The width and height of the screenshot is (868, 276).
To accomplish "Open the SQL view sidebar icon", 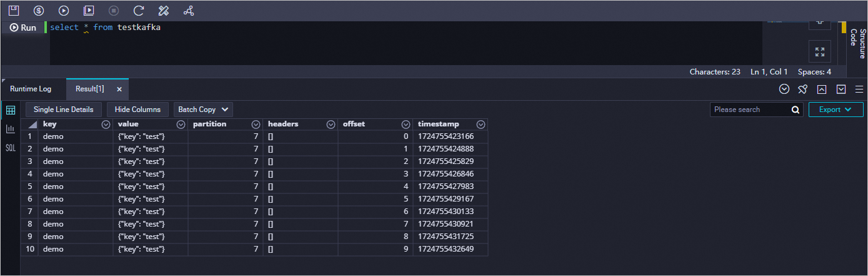I will 11,148.
